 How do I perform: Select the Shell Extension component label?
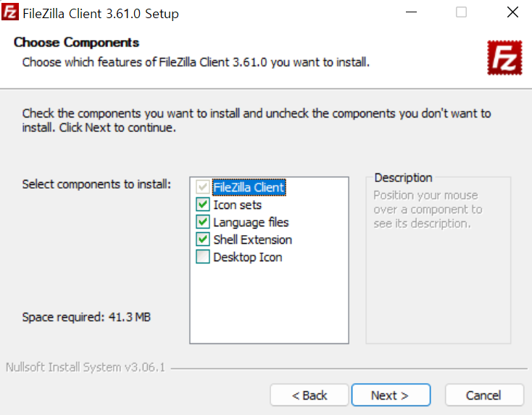point(253,239)
